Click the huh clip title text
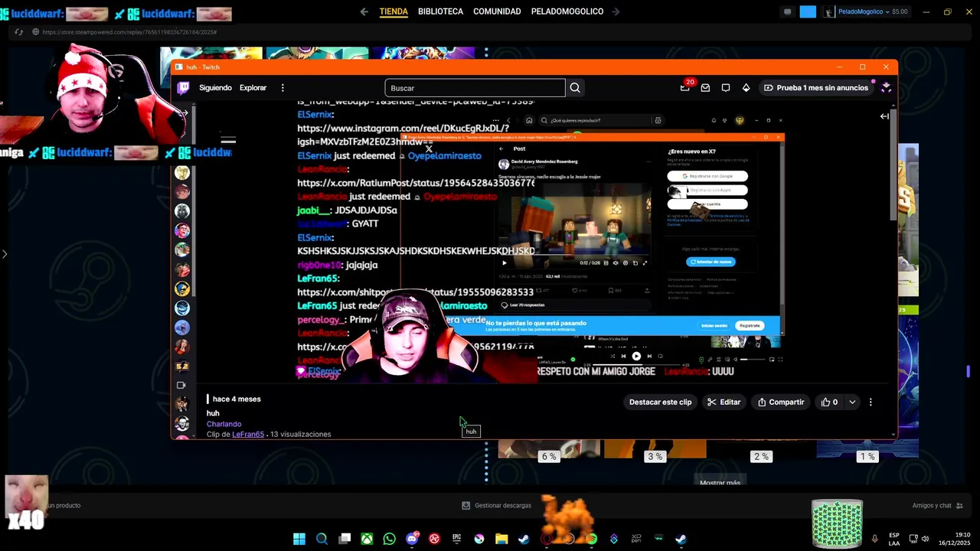 213,413
